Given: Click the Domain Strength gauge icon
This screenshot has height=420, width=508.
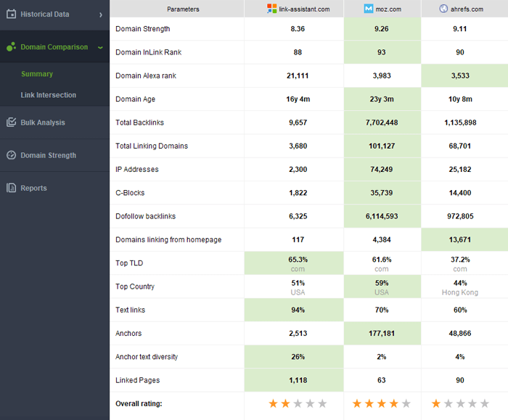Looking at the screenshot, I should 12,155.
